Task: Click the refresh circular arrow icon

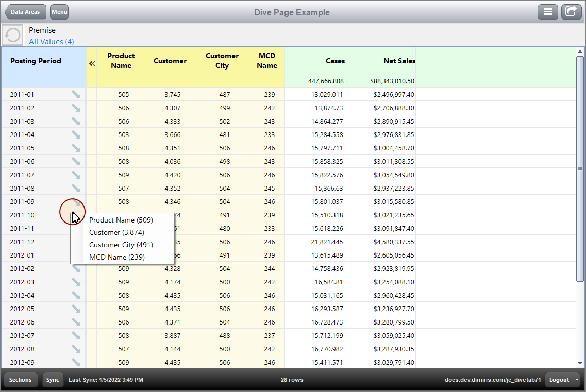Action: point(13,36)
